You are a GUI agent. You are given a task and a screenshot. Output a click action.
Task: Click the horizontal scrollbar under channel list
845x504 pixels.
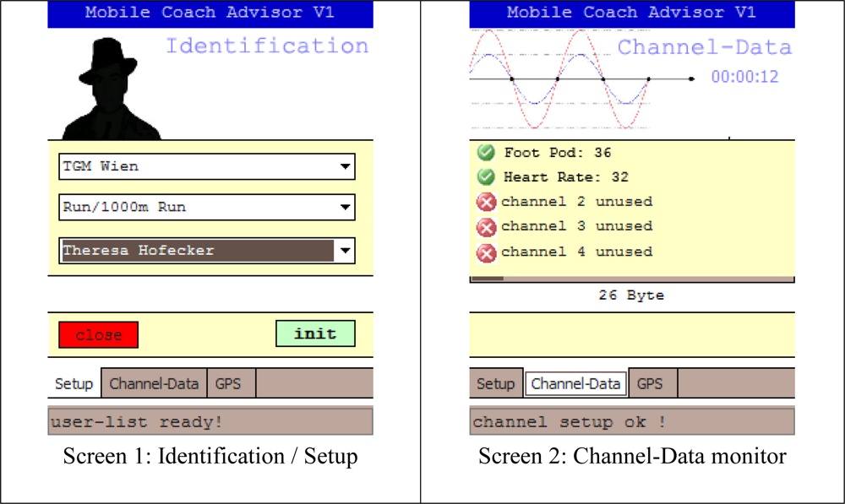click(x=630, y=278)
